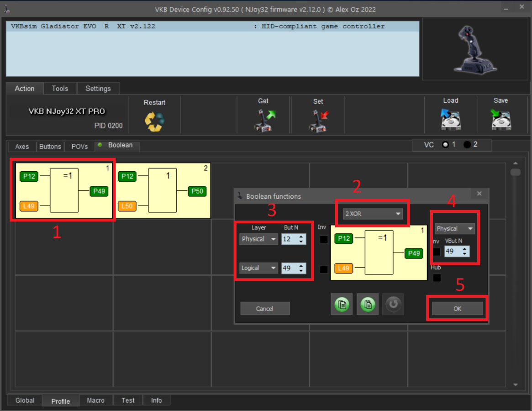Switch to the Global bottom tab
The image size is (532, 411).
coord(25,400)
